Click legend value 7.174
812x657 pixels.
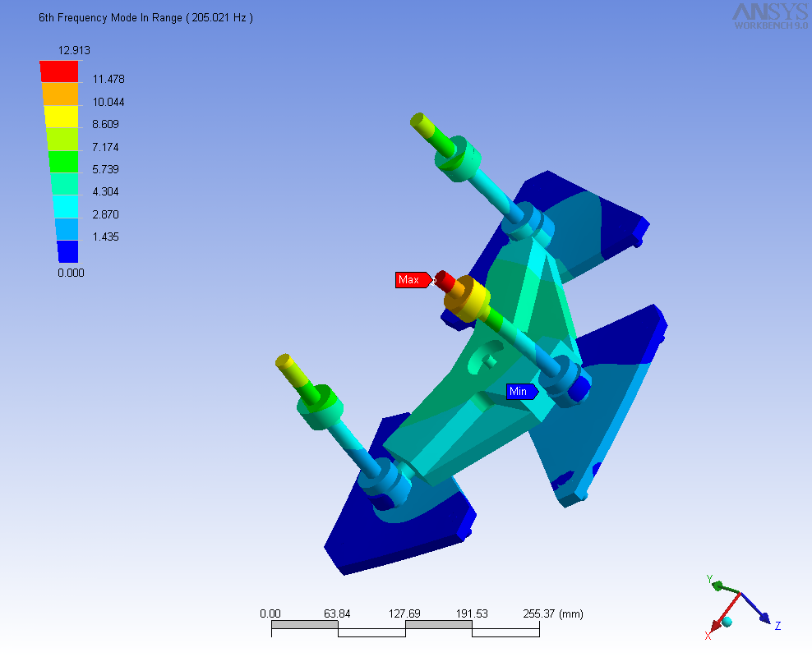106,147
